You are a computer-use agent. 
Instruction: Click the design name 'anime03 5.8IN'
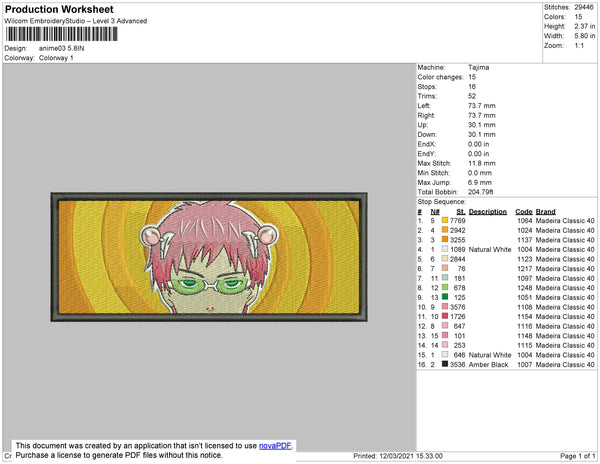[x=62, y=49]
